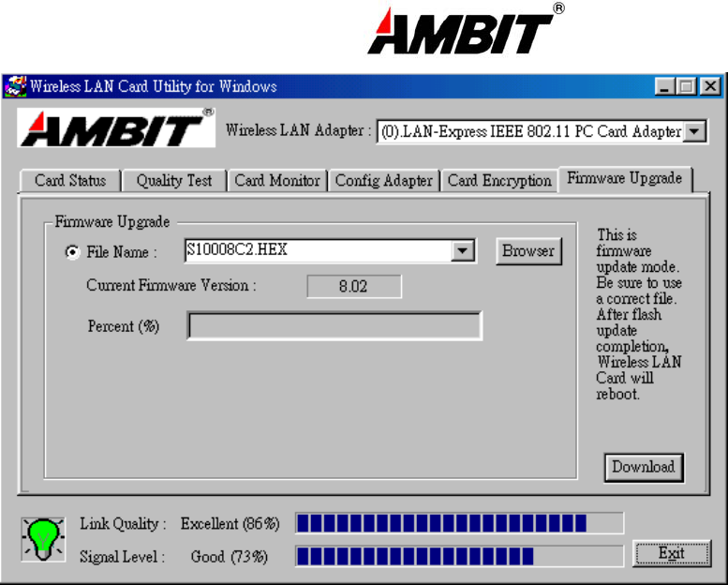The height and width of the screenshot is (585, 728).
Task: Go to the Card Monitor tab
Action: pyautogui.click(x=277, y=180)
